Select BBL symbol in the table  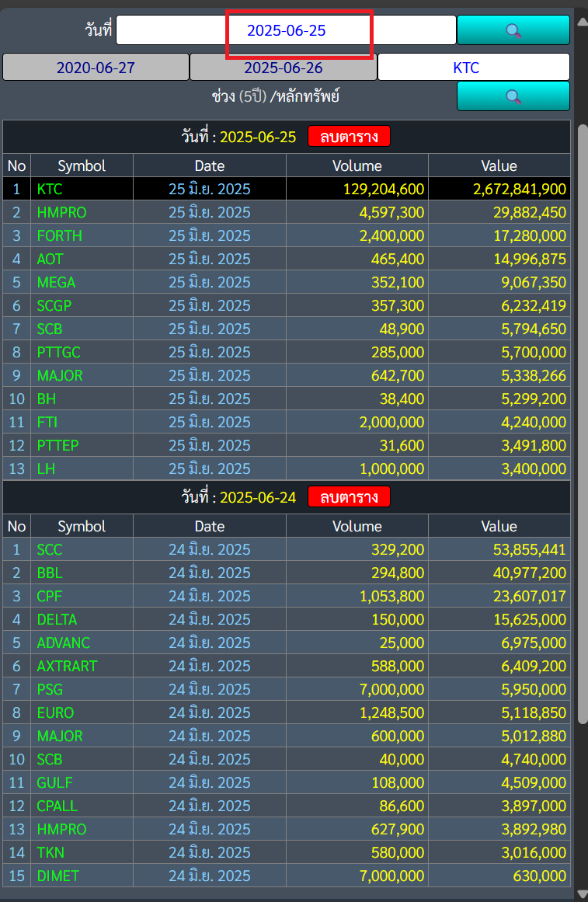tap(50, 573)
